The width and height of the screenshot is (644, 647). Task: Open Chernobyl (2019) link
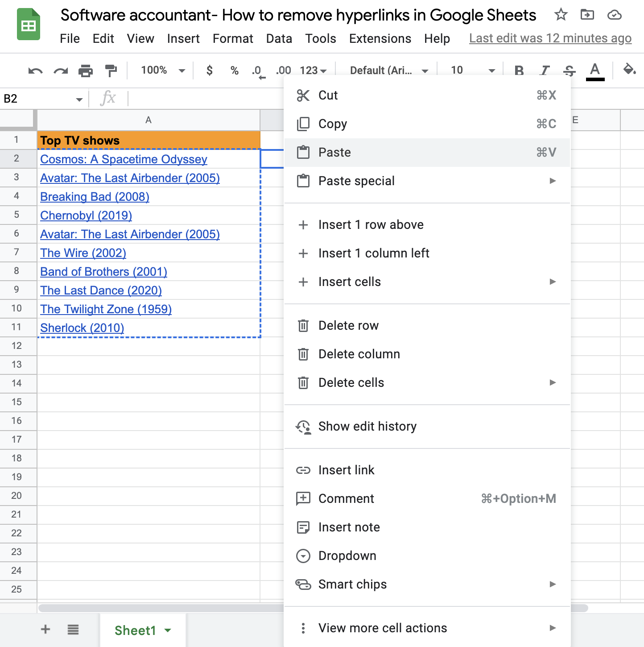[86, 216]
